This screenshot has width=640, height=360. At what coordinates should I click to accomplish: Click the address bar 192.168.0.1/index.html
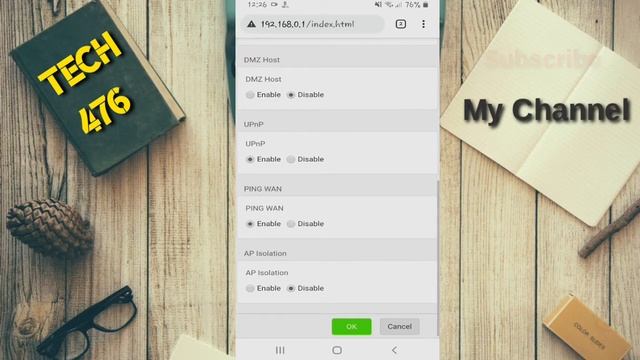pyautogui.click(x=313, y=24)
